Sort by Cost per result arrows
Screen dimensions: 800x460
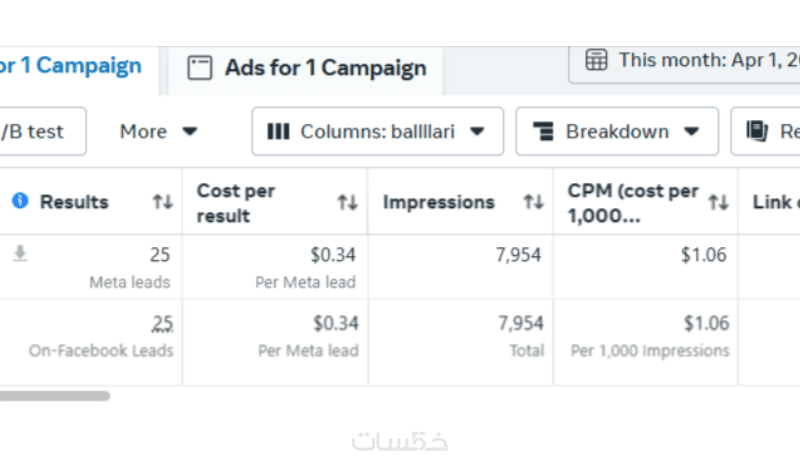pyautogui.click(x=347, y=202)
